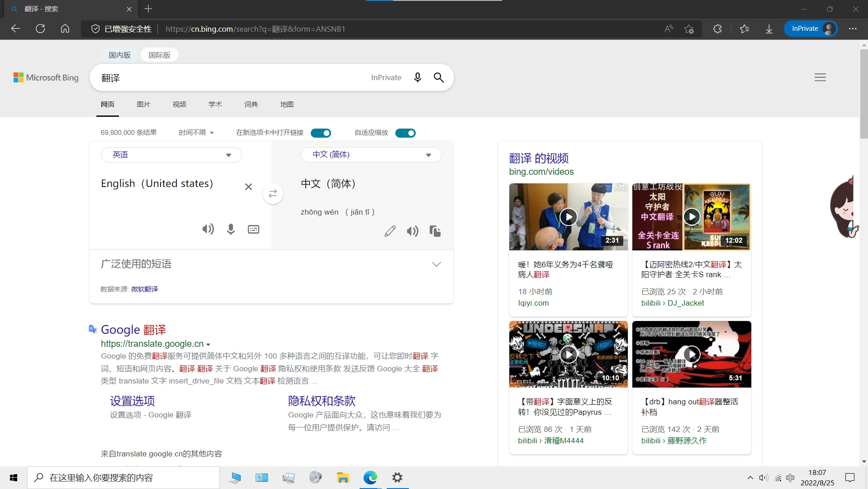Open Bing hamburger menu
This screenshot has height=489, width=868.
tap(820, 77)
